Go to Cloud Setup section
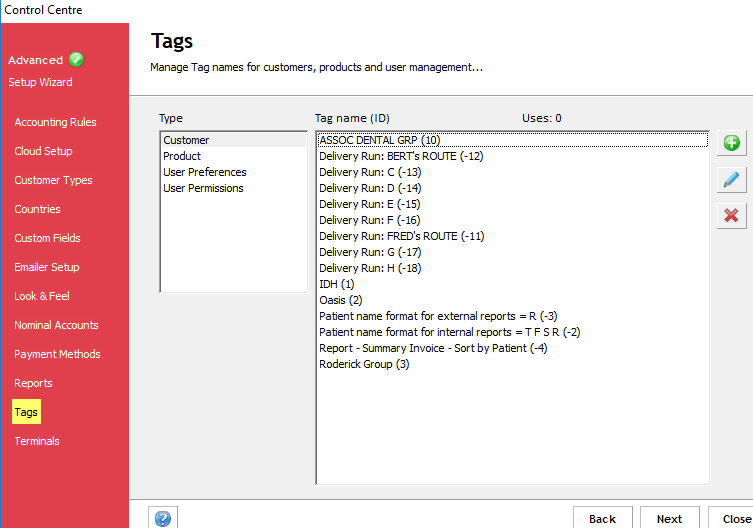The height and width of the screenshot is (528, 753). click(x=43, y=151)
